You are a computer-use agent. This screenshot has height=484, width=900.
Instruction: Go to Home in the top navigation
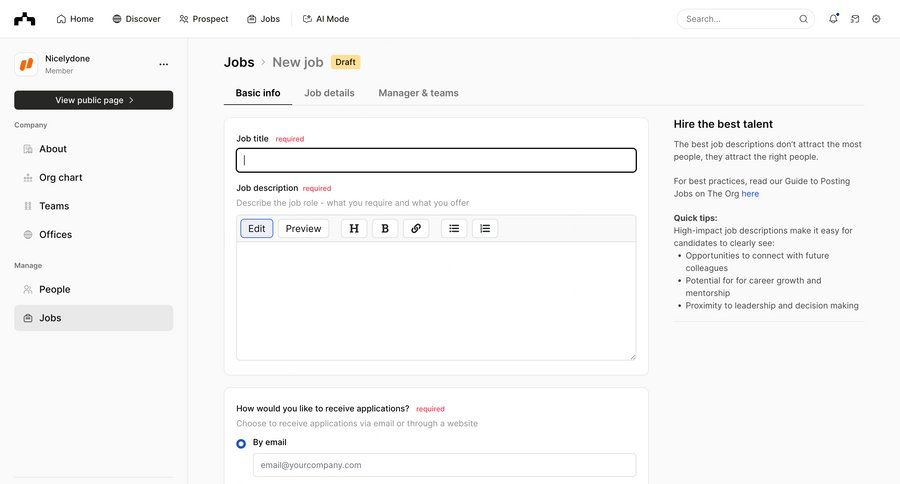(75, 19)
